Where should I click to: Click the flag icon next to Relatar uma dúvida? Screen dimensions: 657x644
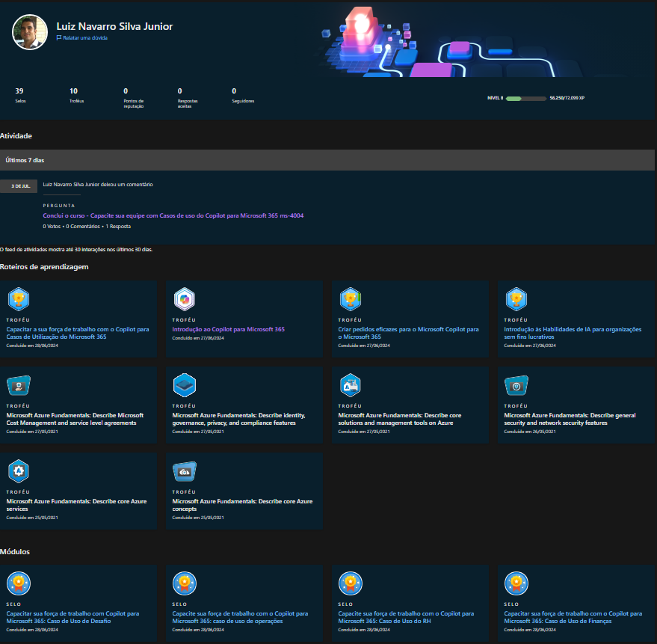tap(59, 37)
